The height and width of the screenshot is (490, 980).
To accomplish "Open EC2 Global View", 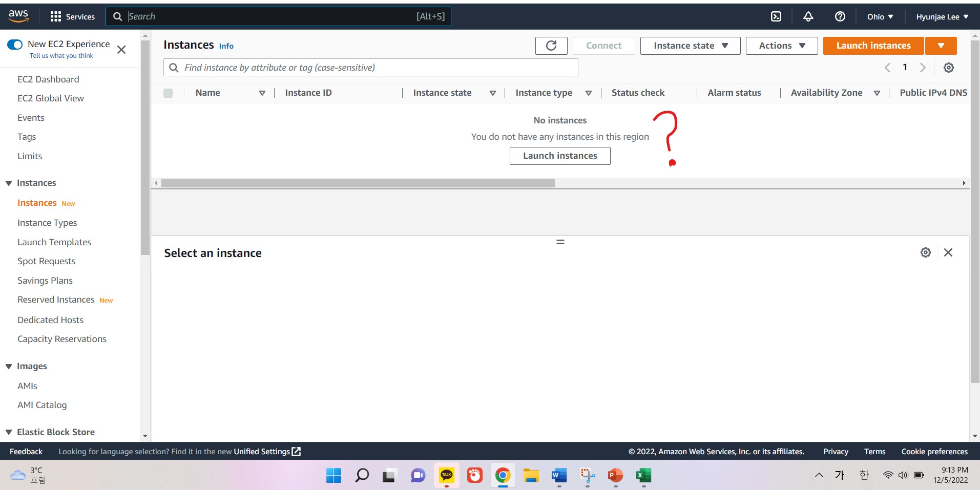I will pyautogui.click(x=51, y=98).
